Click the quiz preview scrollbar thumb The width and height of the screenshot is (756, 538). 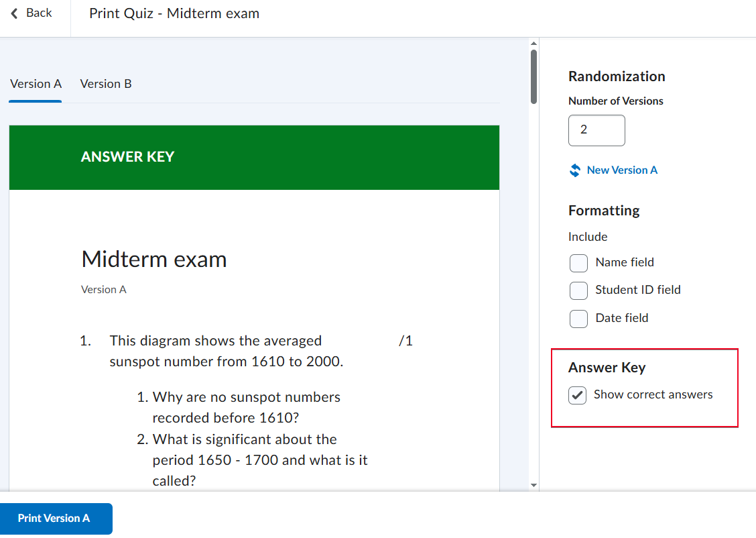click(x=533, y=77)
